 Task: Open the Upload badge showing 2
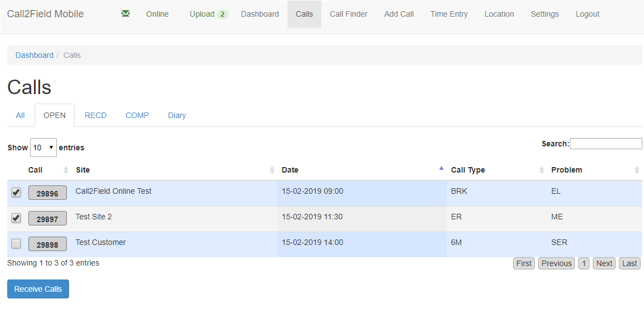coord(222,14)
